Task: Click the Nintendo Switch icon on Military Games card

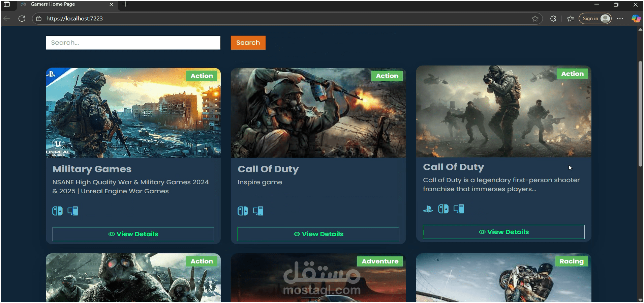Action: tap(57, 211)
